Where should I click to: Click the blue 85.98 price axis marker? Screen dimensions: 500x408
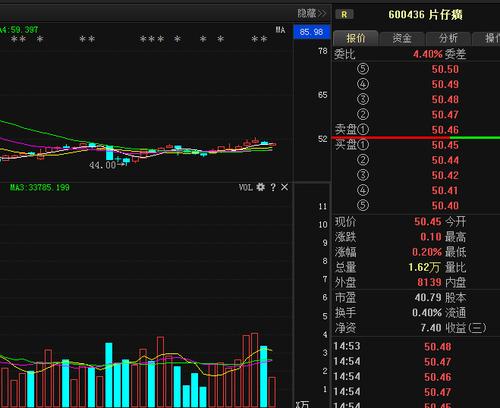[x=311, y=32]
